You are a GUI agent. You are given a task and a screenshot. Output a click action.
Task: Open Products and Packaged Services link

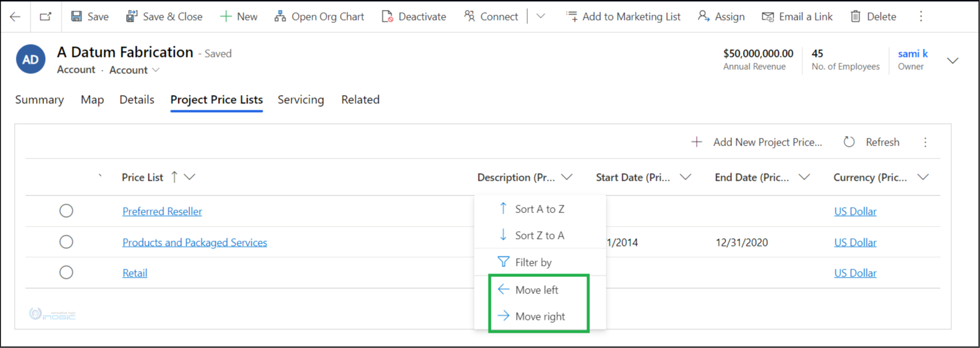[195, 242]
